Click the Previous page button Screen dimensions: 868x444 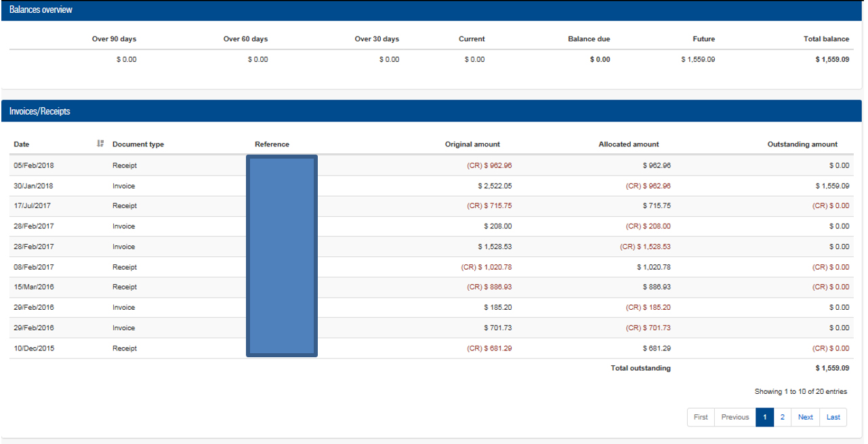click(x=735, y=418)
